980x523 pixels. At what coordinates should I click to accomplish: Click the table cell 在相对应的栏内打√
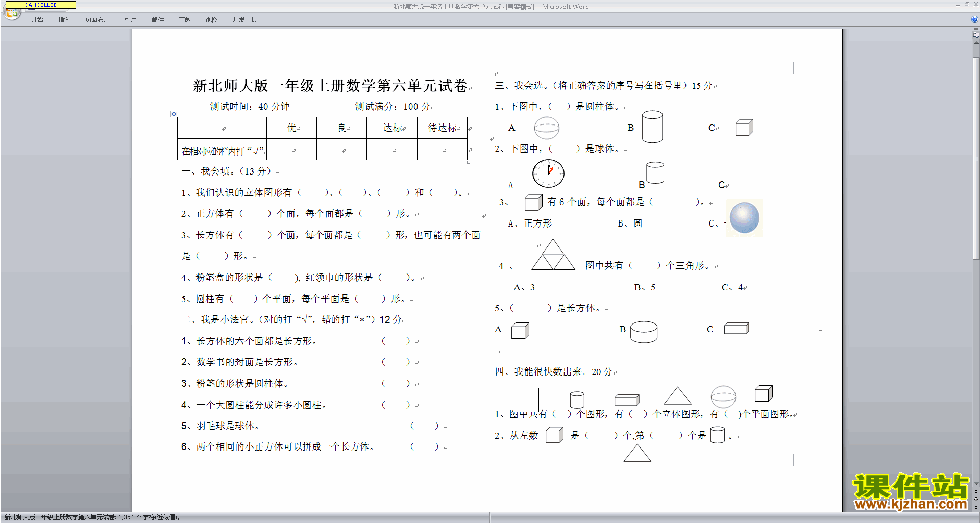pyautogui.click(x=222, y=150)
